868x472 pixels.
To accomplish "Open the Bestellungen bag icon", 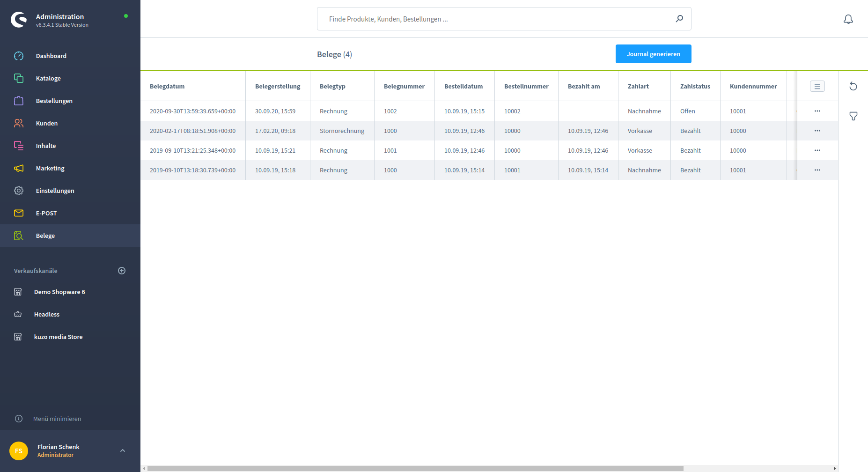I will pos(19,101).
